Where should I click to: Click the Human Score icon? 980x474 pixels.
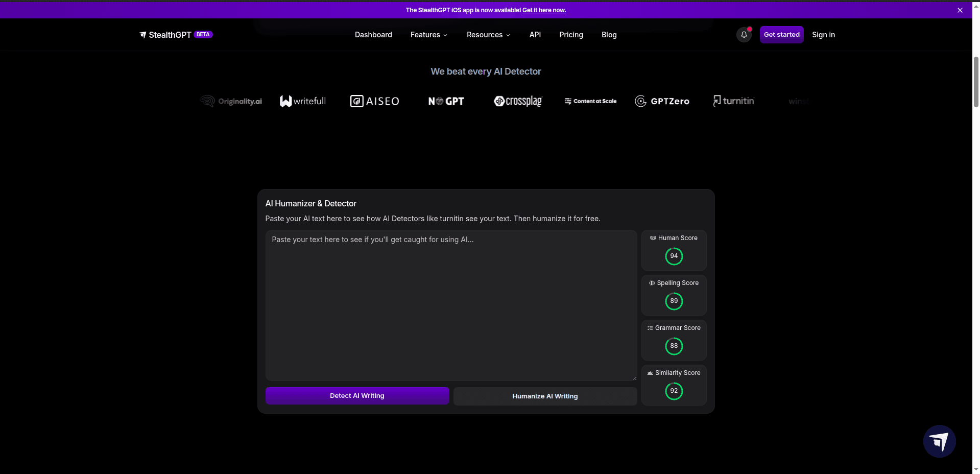coord(653,238)
